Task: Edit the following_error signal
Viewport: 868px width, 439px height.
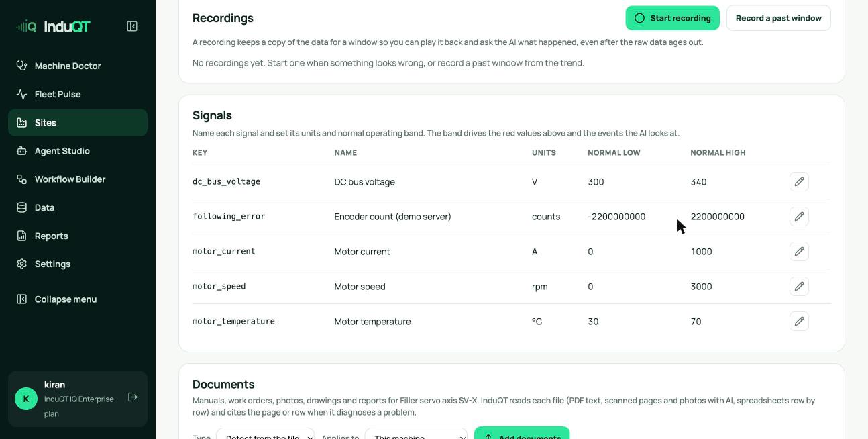Action: (x=799, y=216)
